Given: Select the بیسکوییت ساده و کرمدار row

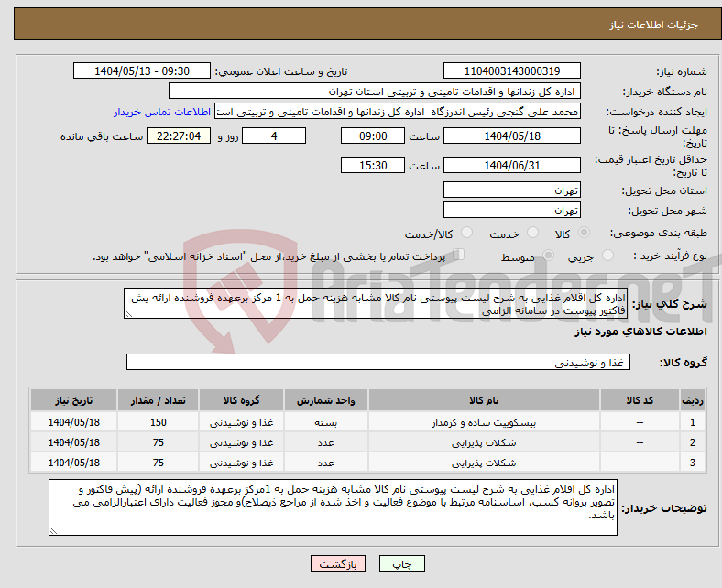Looking at the screenshot, I should pos(367,422).
